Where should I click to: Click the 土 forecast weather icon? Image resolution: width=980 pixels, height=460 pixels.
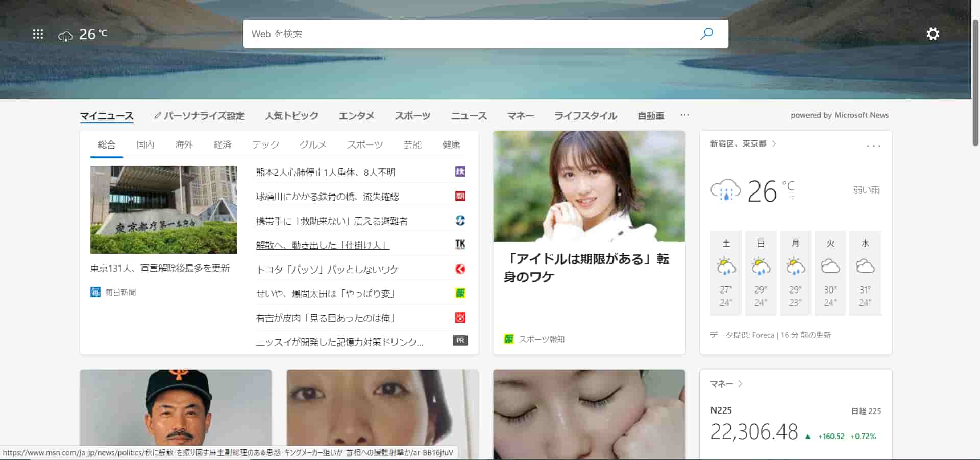[726, 267]
